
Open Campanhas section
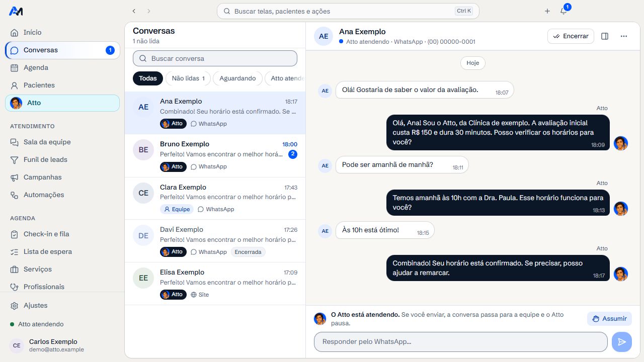[62, 177]
